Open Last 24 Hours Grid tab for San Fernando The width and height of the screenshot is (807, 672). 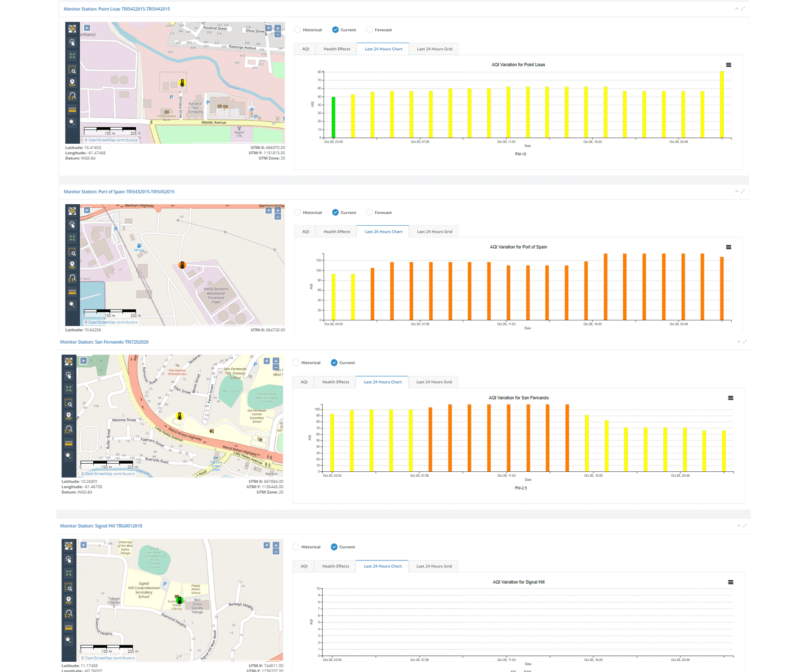(x=434, y=382)
